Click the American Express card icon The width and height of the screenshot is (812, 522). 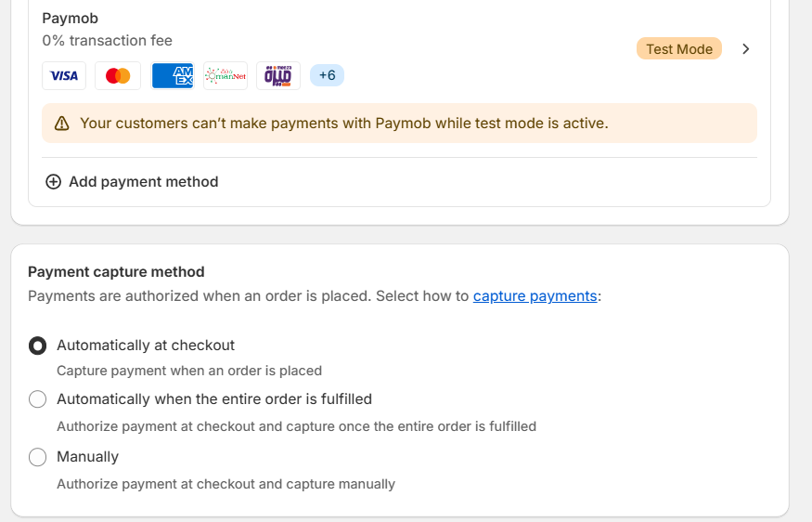pos(173,75)
